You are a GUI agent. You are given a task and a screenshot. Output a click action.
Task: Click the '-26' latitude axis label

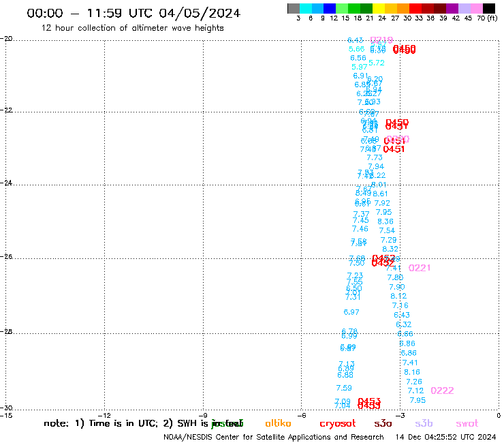coord(5,256)
